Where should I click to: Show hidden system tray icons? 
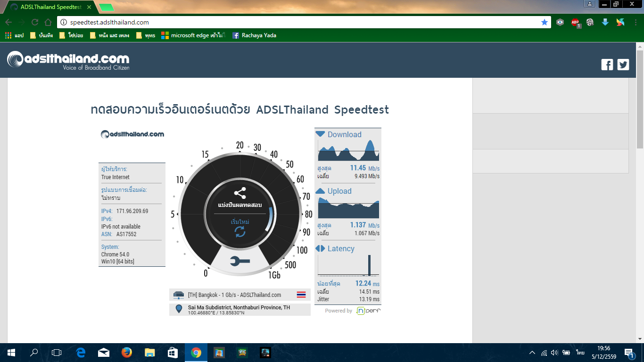pos(532,353)
